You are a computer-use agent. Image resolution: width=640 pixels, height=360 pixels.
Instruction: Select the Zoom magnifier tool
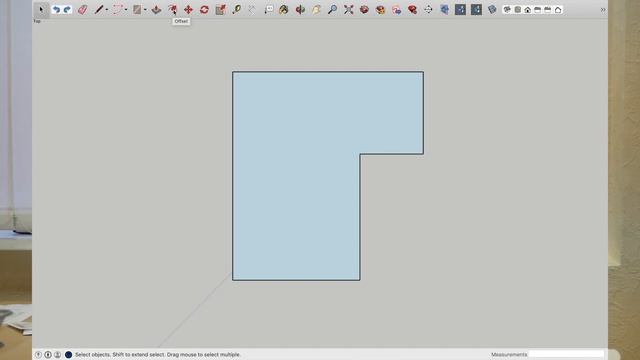[333, 9]
